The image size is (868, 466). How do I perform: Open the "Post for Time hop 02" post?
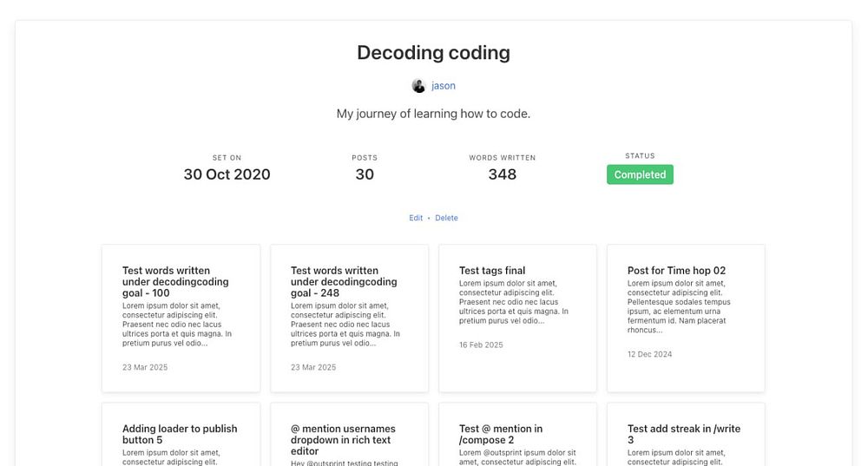(676, 271)
